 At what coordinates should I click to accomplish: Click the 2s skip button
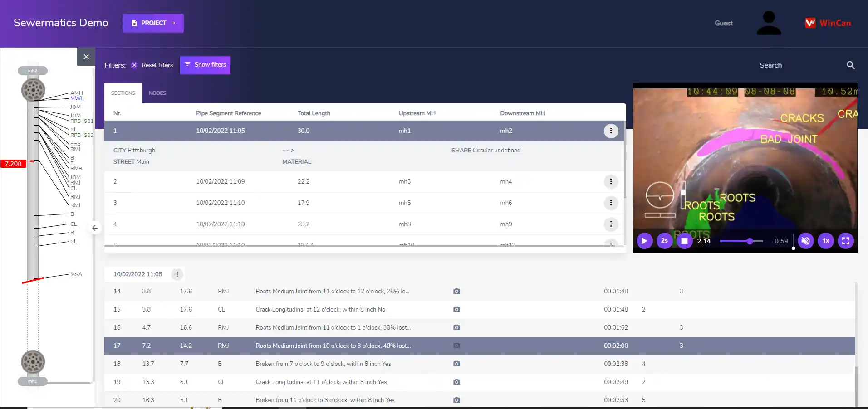tap(664, 241)
